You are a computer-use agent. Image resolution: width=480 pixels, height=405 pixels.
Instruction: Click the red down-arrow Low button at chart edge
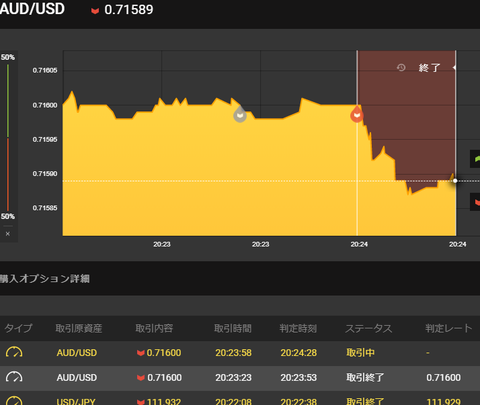coord(475,202)
